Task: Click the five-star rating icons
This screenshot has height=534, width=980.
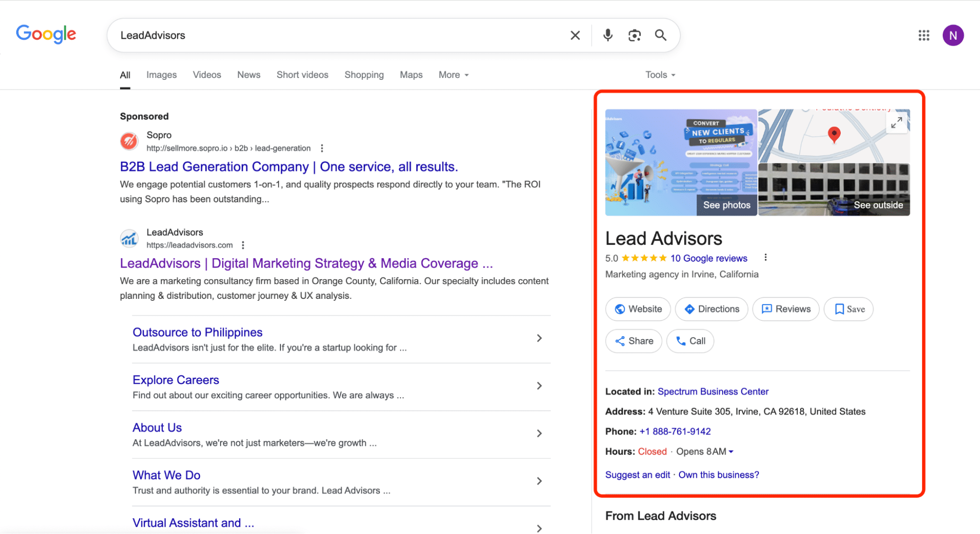Action: pyautogui.click(x=644, y=258)
